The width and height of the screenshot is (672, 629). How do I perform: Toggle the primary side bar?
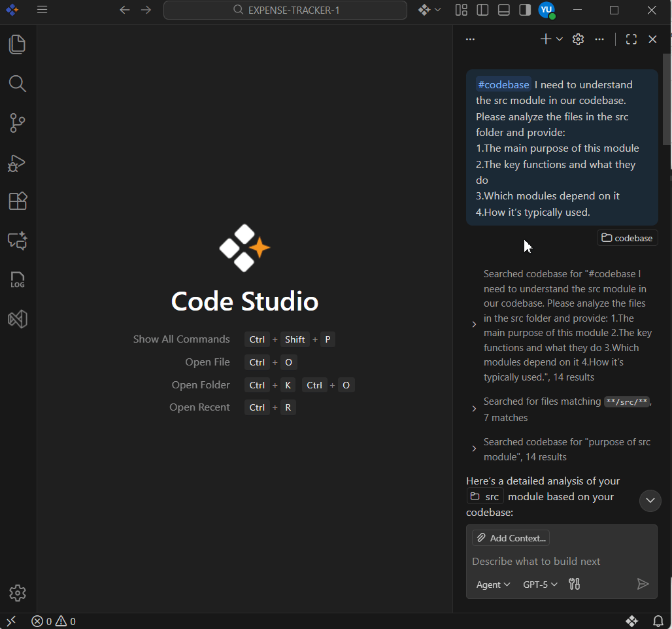(482, 10)
